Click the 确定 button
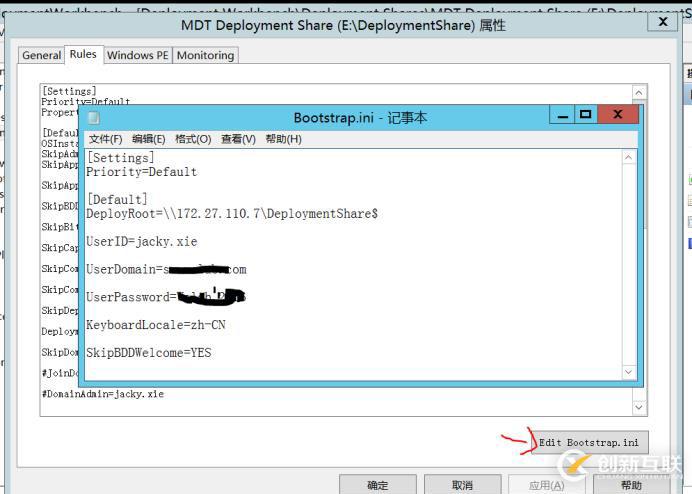The height and width of the screenshot is (494, 692). pyautogui.click(x=378, y=485)
